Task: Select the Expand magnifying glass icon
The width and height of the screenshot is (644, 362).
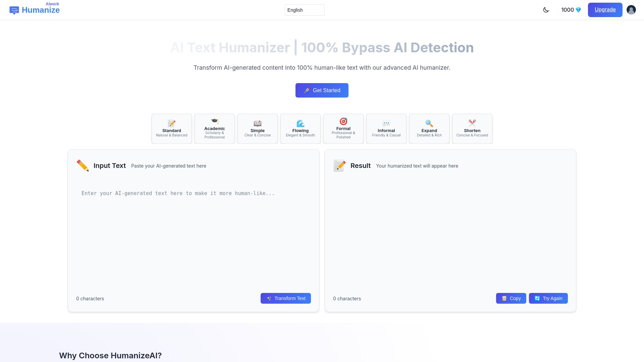Action: click(x=429, y=123)
